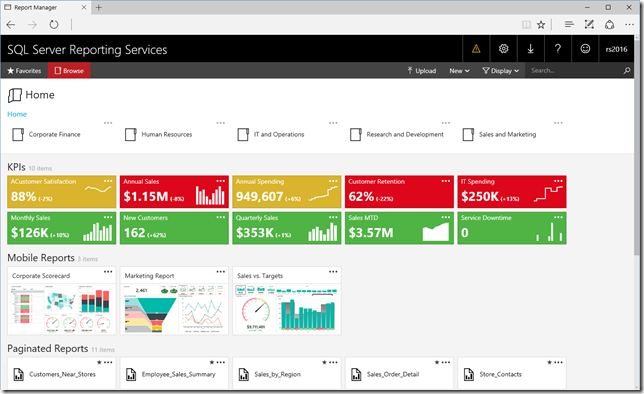The height and width of the screenshot is (394, 644).
Task: Open the Corporate Scorecard mobile report thumbnail
Action: tap(62, 309)
